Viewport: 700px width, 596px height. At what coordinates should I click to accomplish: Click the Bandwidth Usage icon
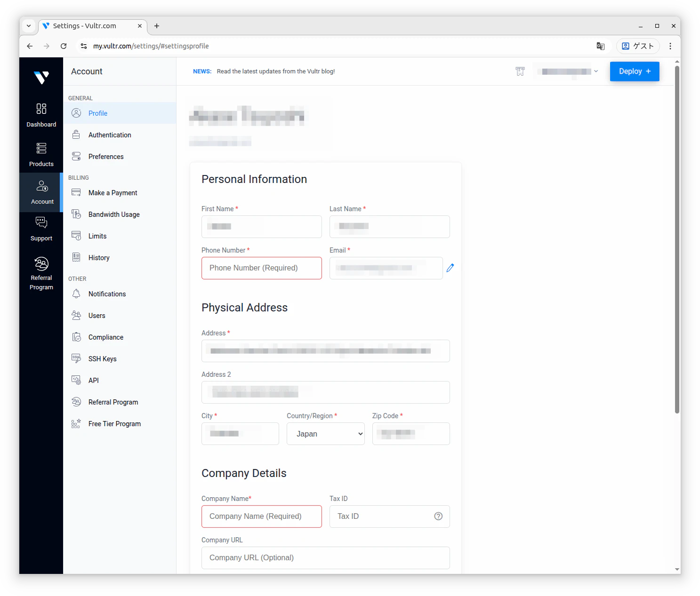pyautogui.click(x=76, y=214)
